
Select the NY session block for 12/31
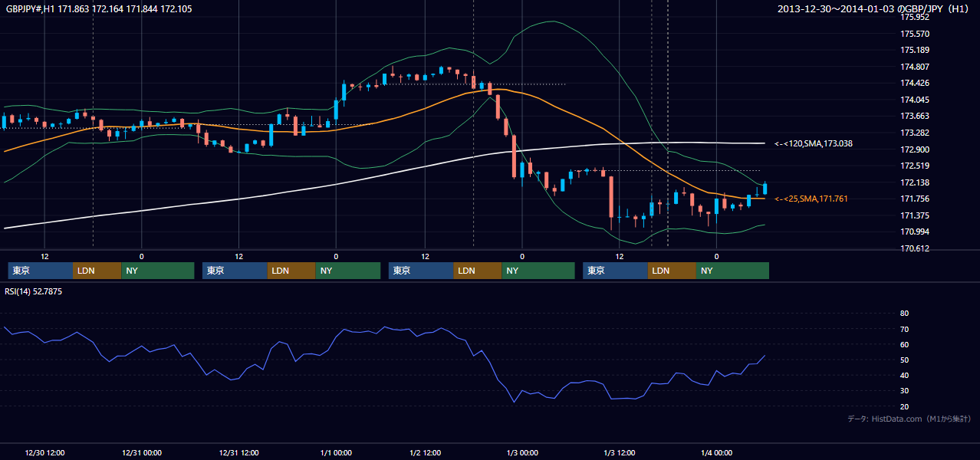tap(347, 271)
